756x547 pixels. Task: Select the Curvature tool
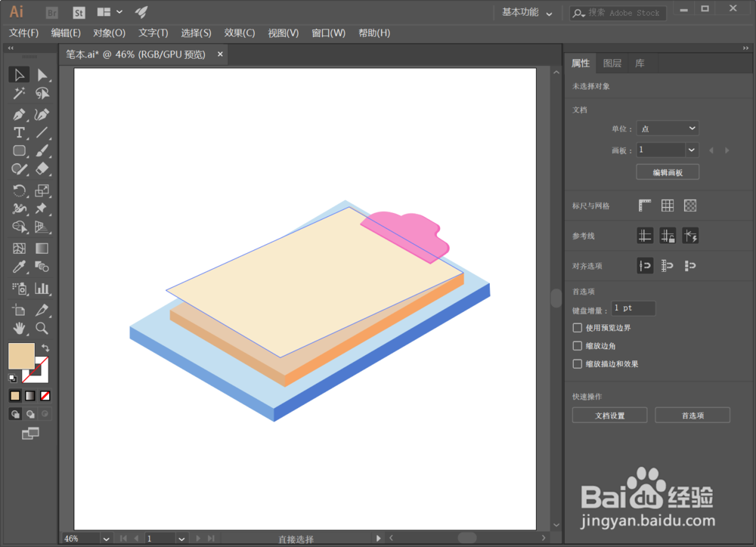point(42,115)
